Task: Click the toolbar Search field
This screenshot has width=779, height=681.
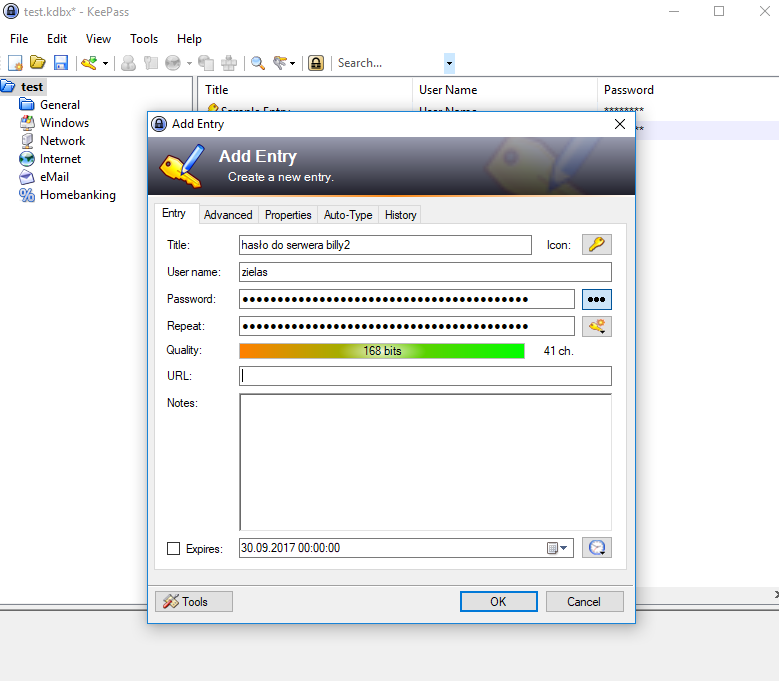Action: click(390, 63)
